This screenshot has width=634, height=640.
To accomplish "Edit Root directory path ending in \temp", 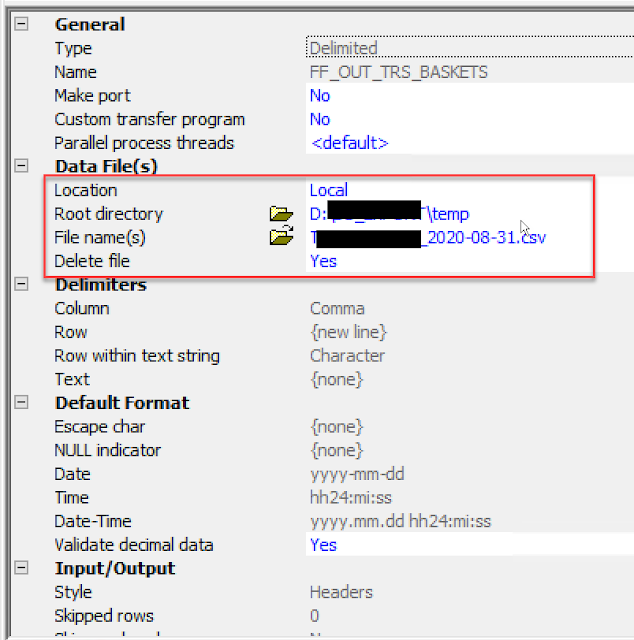I will point(389,214).
